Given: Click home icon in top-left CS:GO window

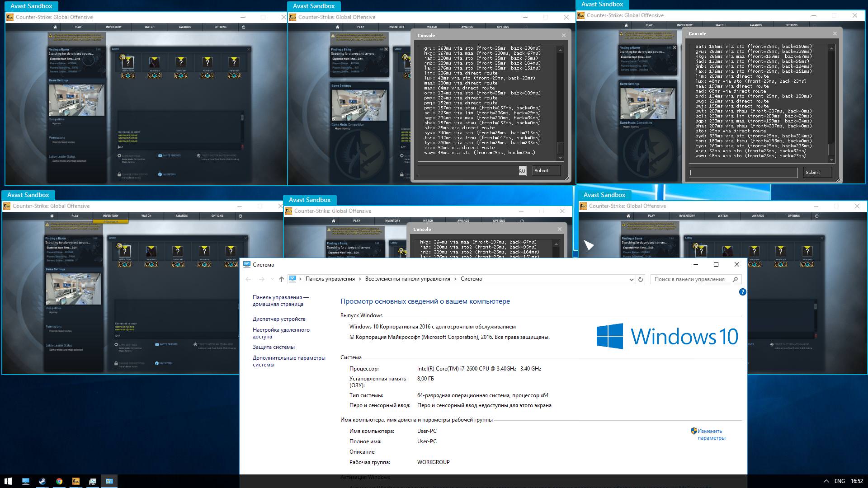Looking at the screenshot, I should [55, 27].
